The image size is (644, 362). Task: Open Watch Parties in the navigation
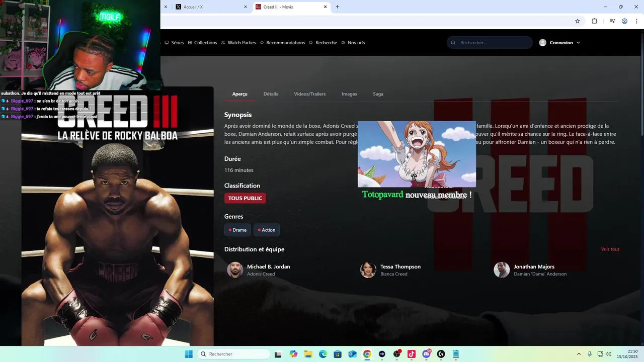tap(238, 43)
